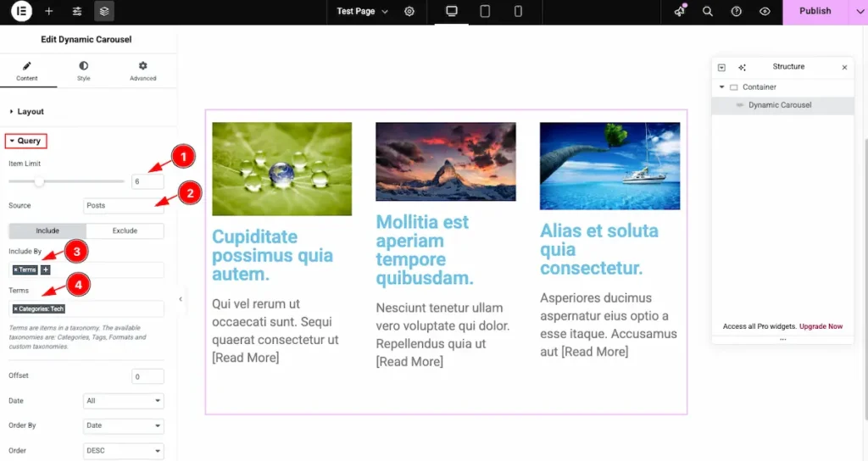Click the Item Limit slider handle
The width and height of the screenshot is (868, 461).
coord(39,181)
